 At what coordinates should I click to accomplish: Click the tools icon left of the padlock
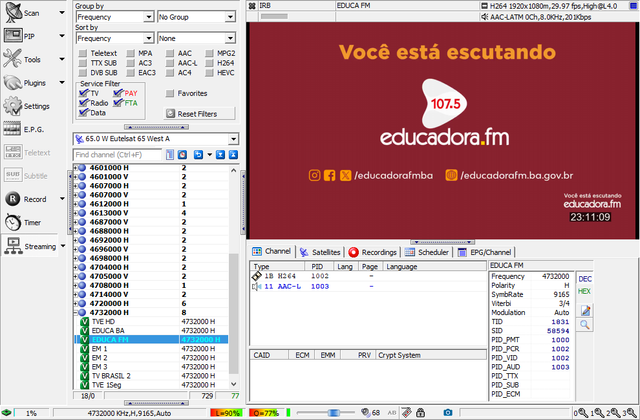pos(407,413)
